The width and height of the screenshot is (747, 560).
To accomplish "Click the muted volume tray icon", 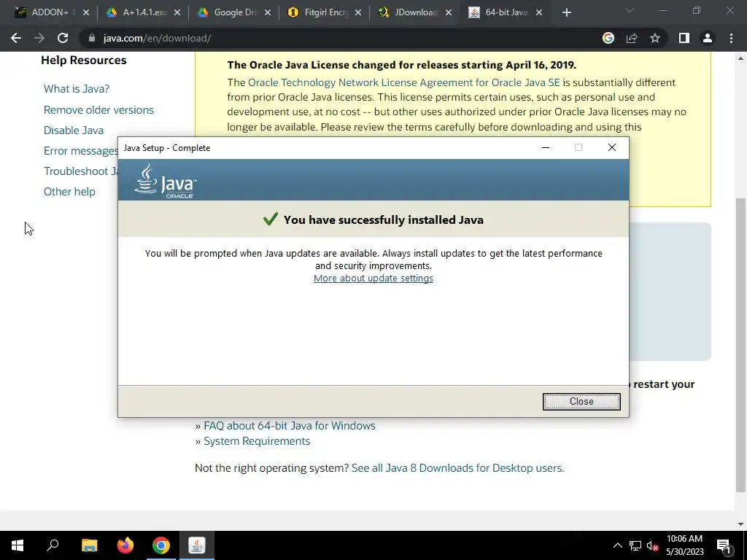I will (x=652, y=545).
